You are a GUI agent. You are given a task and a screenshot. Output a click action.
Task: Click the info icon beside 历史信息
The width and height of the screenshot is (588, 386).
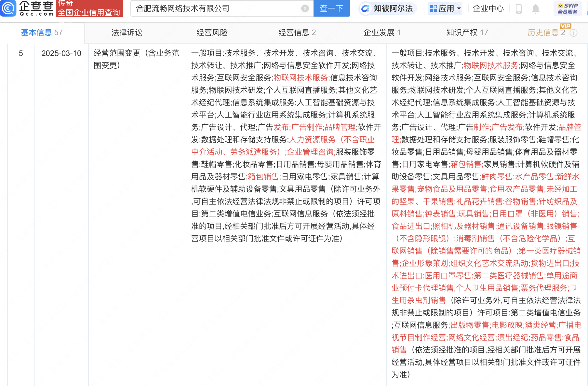pos(574,33)
